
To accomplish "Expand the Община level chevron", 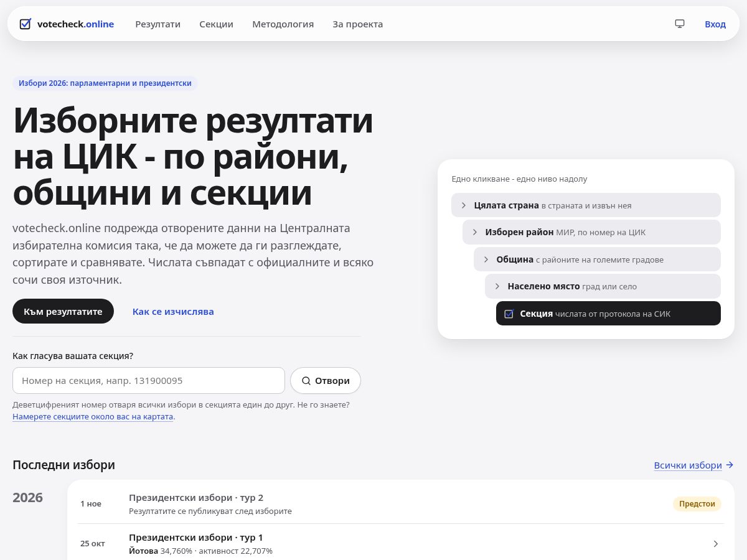I will click(x=486, y=259).
